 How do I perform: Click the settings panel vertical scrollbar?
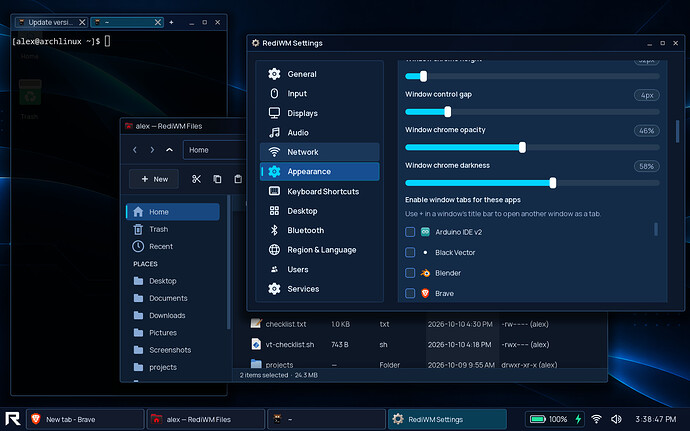[677, 131]
